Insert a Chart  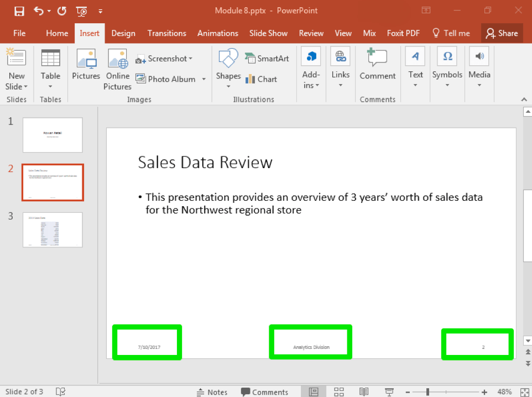(x=261, y=79)
